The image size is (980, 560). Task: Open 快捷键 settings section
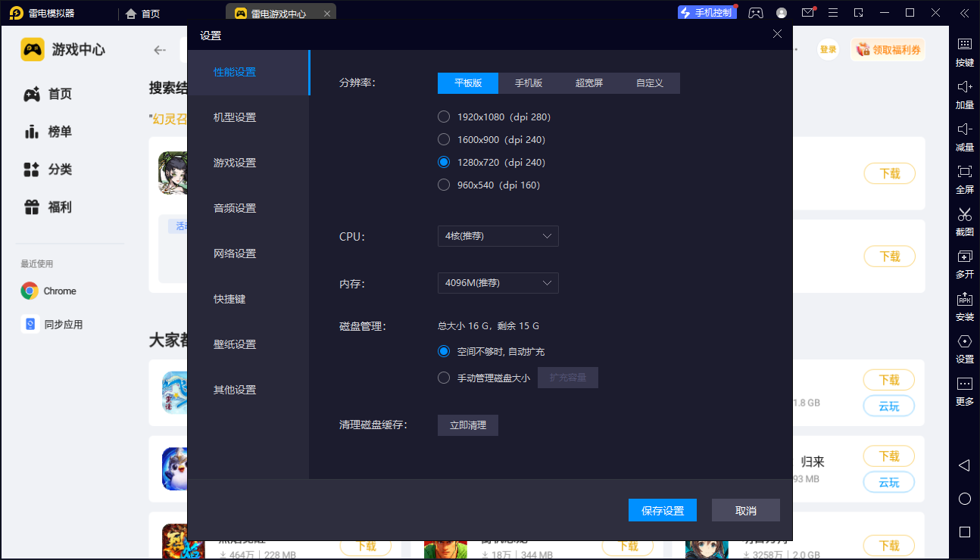coord(248,299)
